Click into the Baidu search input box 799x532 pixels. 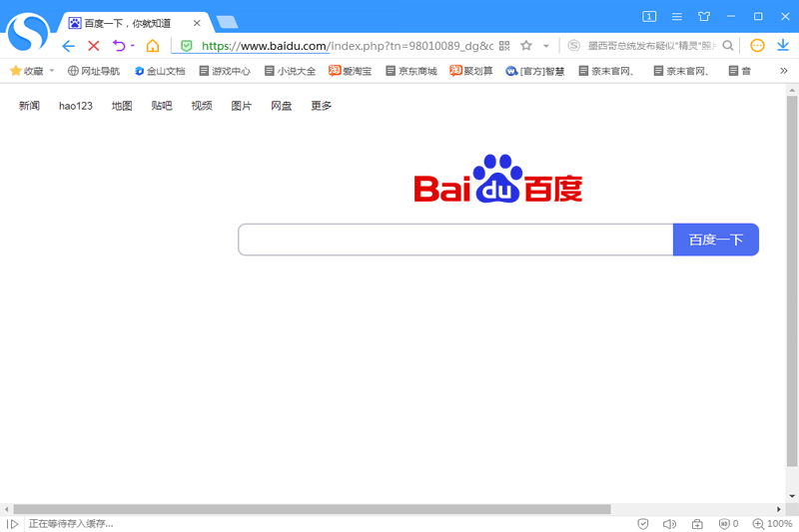[455, 240]
